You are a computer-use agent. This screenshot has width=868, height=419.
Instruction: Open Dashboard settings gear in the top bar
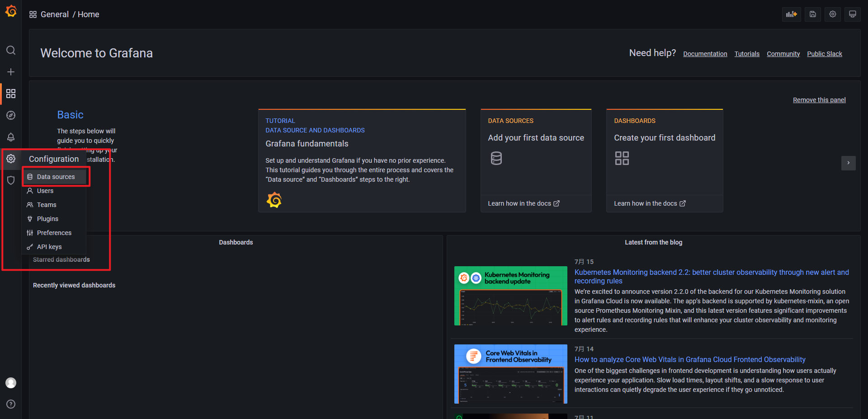[x=833, y=14]
